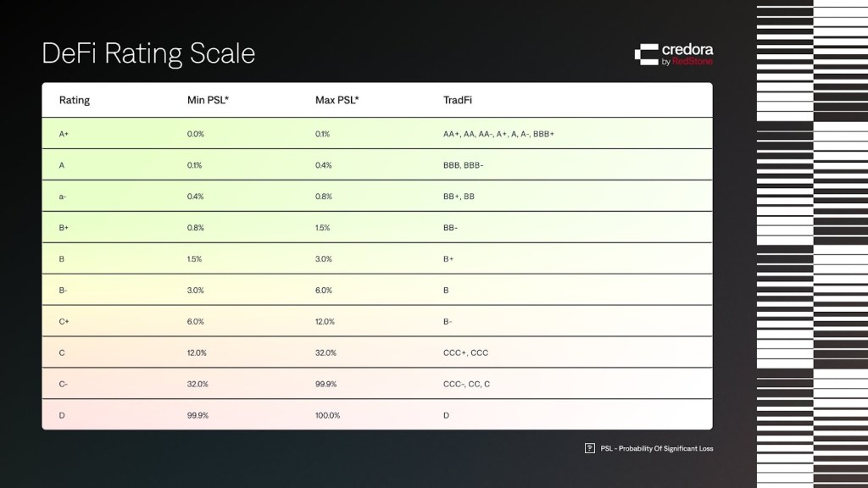Viewport: 868px width, 488px height.
Task: Select the 'a-' rating row label
Action: [x=64, y=197]
